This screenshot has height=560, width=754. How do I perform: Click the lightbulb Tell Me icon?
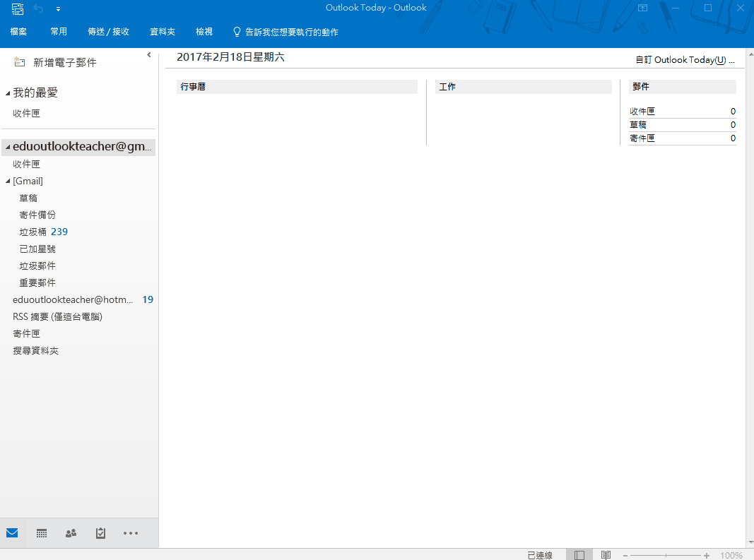237,32
